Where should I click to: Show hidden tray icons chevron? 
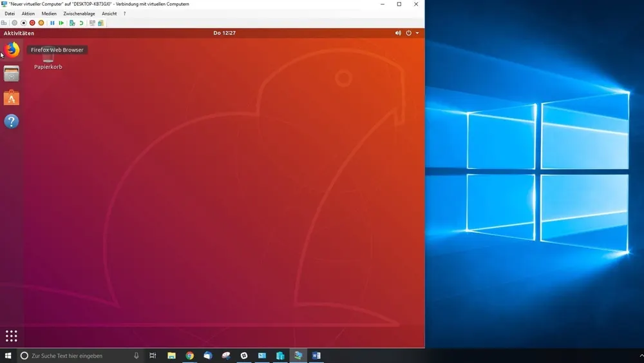[x=641, y=356]
